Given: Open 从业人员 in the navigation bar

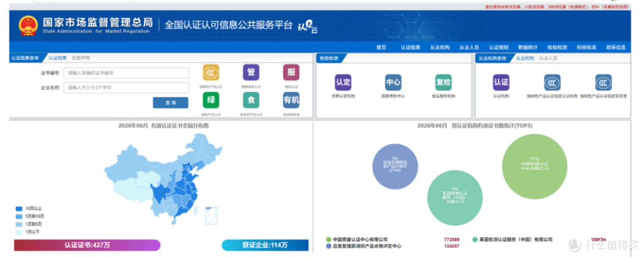Looking at the screenshot, I should (469, 48).
